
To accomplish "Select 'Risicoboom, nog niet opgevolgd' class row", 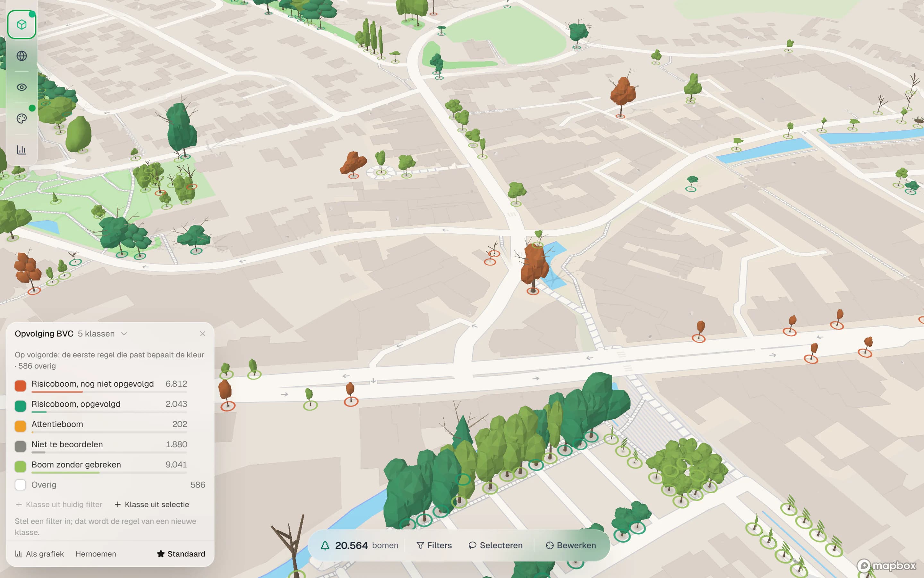I will click(x=110, y=386).
